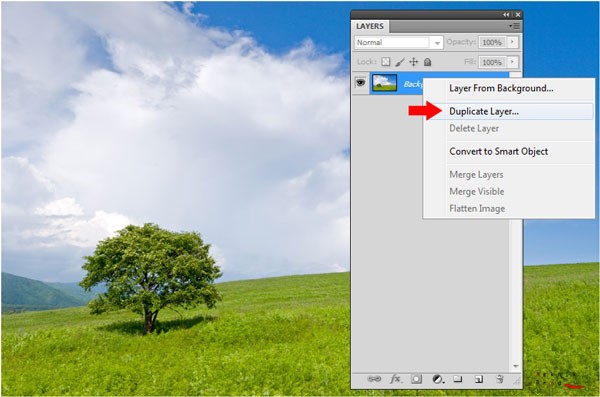
Task: Toggle lock all padlock icon
Action: point(427,62)
